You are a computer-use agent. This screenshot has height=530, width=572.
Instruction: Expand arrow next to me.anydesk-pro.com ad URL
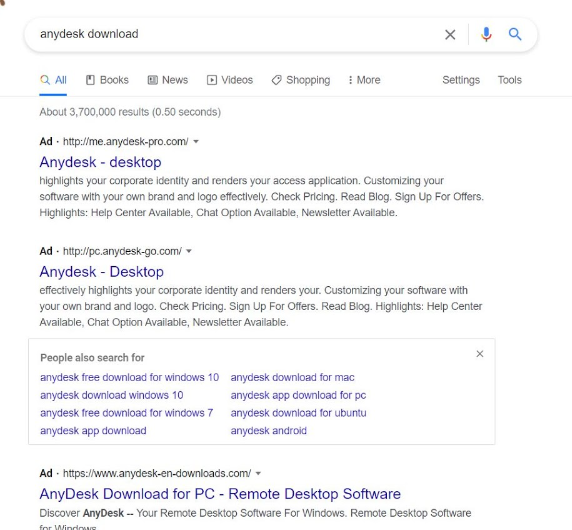point(196,142)
